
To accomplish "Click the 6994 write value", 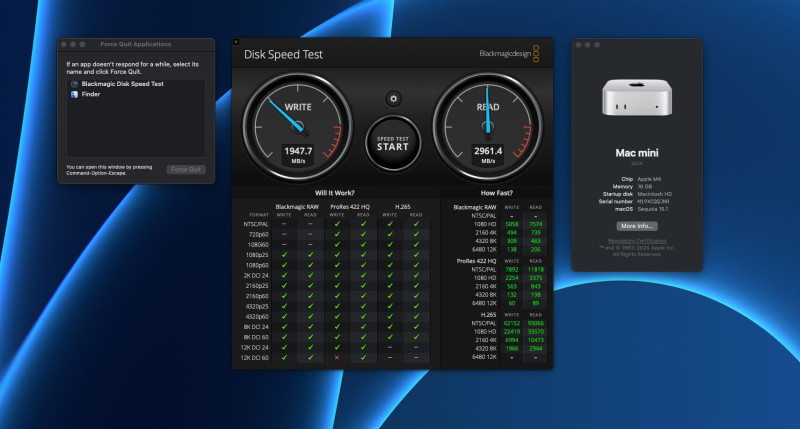I will click(x=512, y=340).
